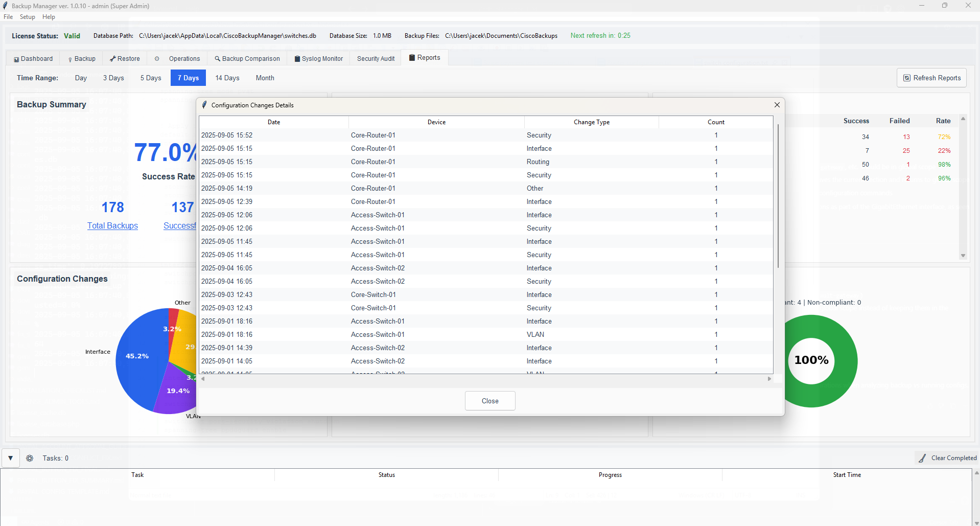Image resolution: width=980 pixels, height=526 pixels.
Task: Sort dialog table by Count column
Action: [716, 122]
